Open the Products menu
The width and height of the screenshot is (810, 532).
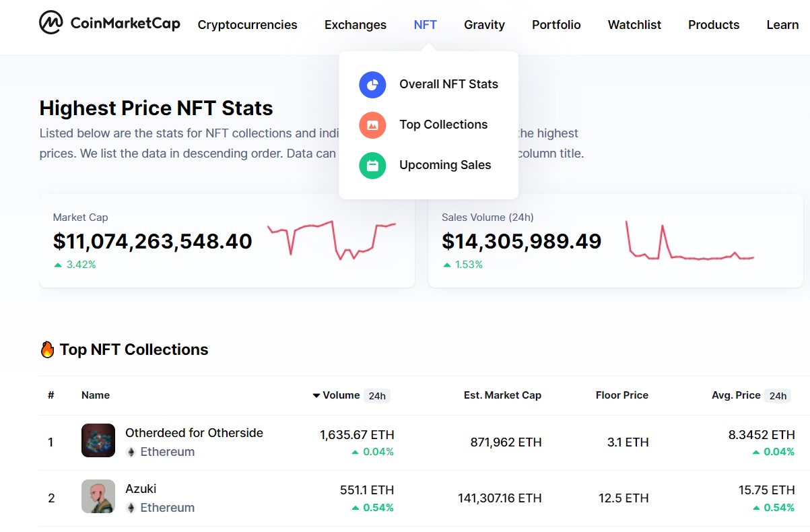[714, 25]
